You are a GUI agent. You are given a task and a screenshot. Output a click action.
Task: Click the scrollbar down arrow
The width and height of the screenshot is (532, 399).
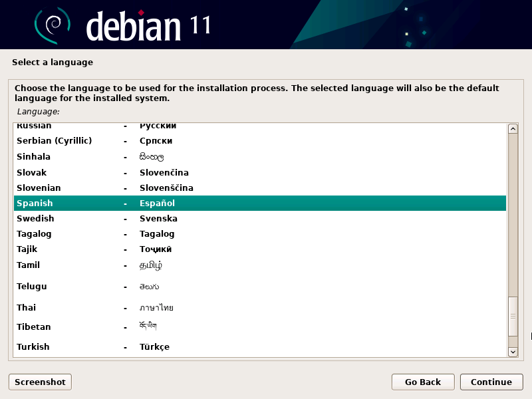tap(513, 351)
